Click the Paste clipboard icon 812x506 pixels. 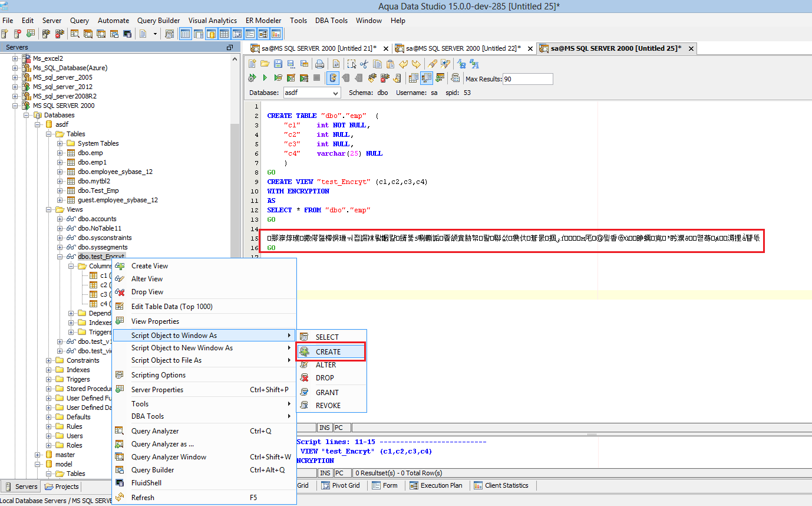coord(390,64)
